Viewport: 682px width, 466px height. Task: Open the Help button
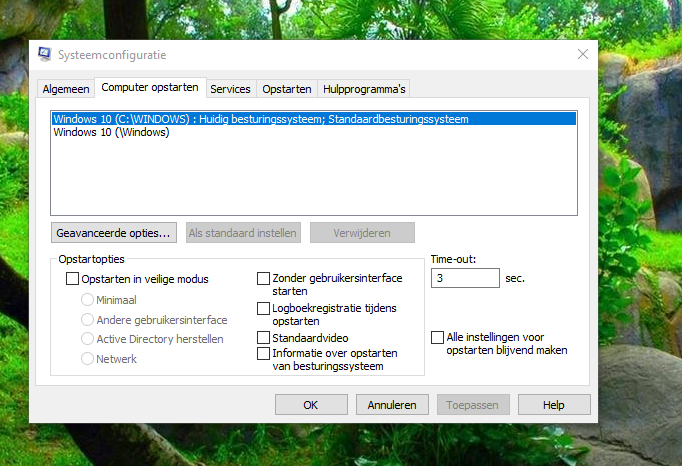pos(554,405)
